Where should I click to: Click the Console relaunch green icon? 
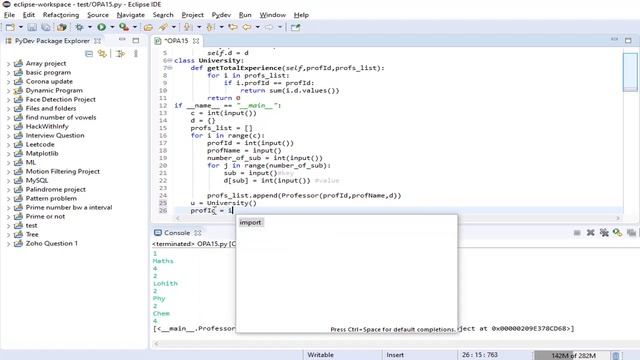click(x=618, y=233)
